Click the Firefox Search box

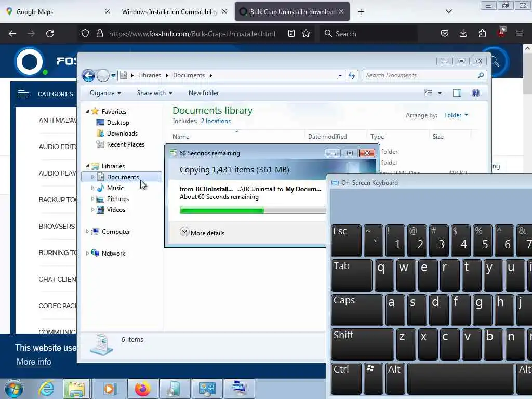(368, 34)
